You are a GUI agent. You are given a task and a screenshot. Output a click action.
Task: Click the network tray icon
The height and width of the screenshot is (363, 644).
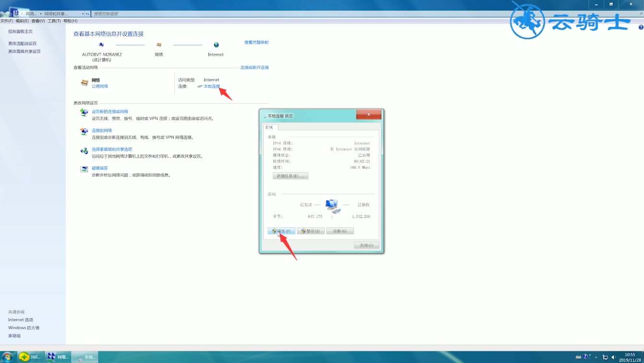[605, 357]
